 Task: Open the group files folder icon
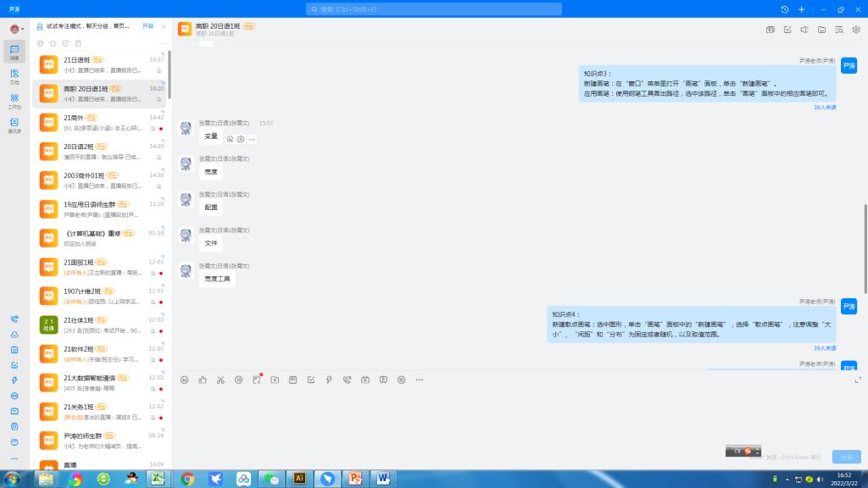[821, 30]
